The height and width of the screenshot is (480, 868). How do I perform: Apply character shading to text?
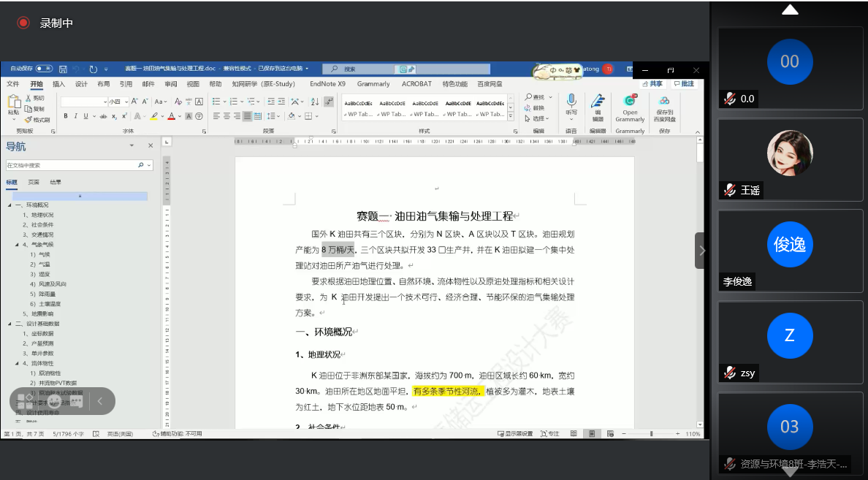tap(189, 116)
